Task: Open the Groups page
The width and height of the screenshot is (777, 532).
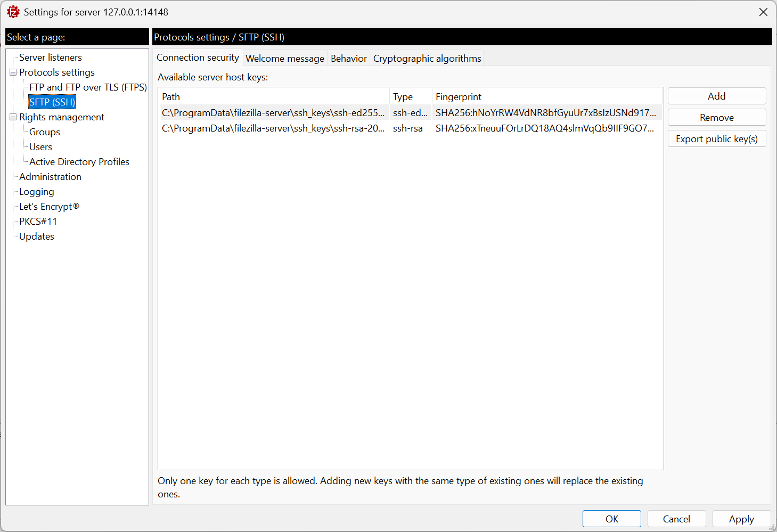Action: click(x=45, y=132)
